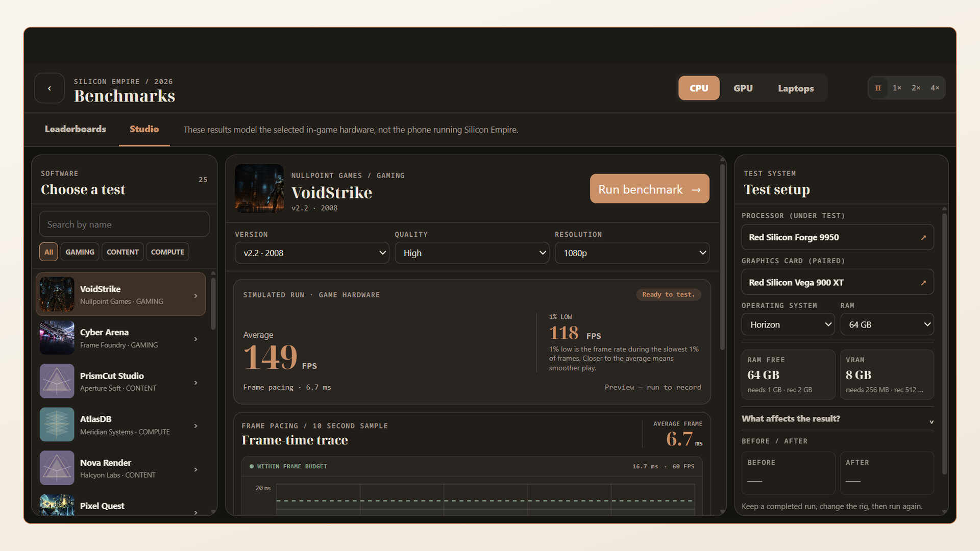Select VoidStrike thumbnail in test list
Image resolution: width=980 pixels, height=551 pixels.
[x=57, y=294]
